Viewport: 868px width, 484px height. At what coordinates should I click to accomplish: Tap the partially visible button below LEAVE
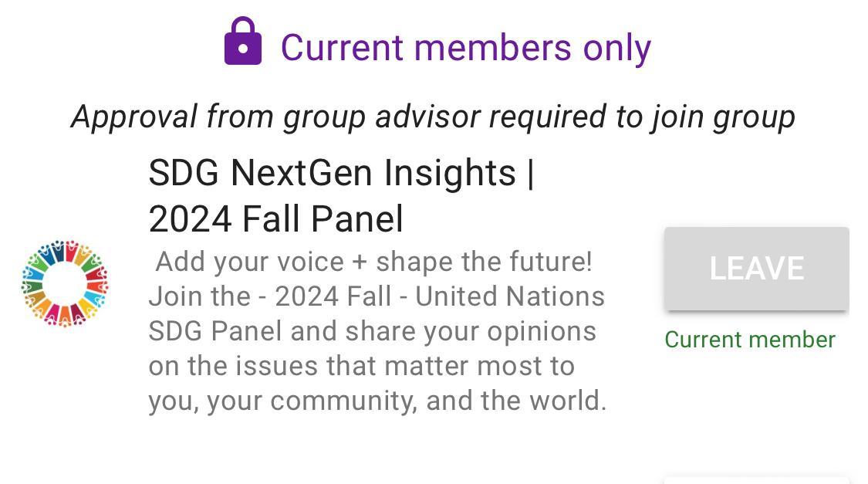point(756,480)
